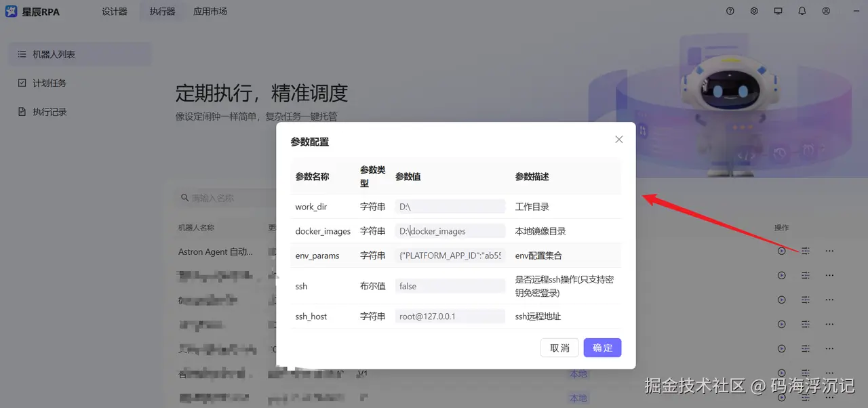Click the 星辰RPA logo
Image resolution: width=868 pixels, height=408 pixels.
[x=33, y=12]
